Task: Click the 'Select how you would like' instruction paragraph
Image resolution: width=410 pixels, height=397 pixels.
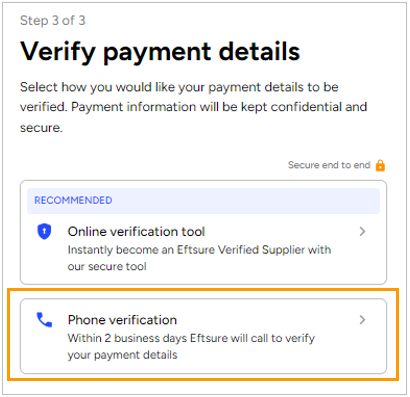Action: pos(193,107)
